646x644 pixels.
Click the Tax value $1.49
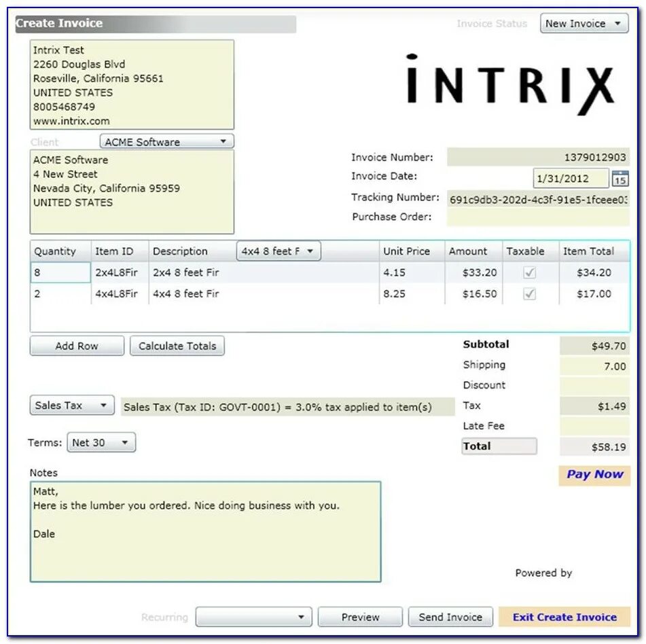coord(594,406)
